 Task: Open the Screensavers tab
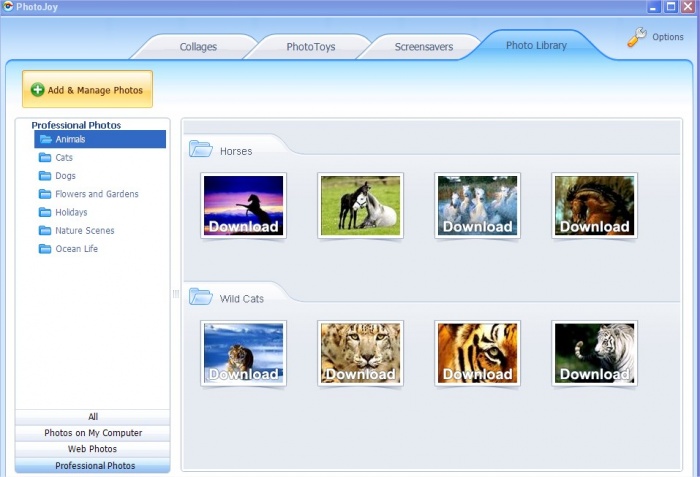coord(424,47)
